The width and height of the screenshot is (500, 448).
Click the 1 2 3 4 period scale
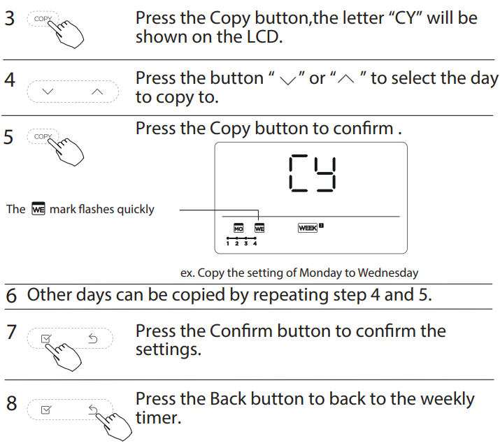(x=241, y=241)
